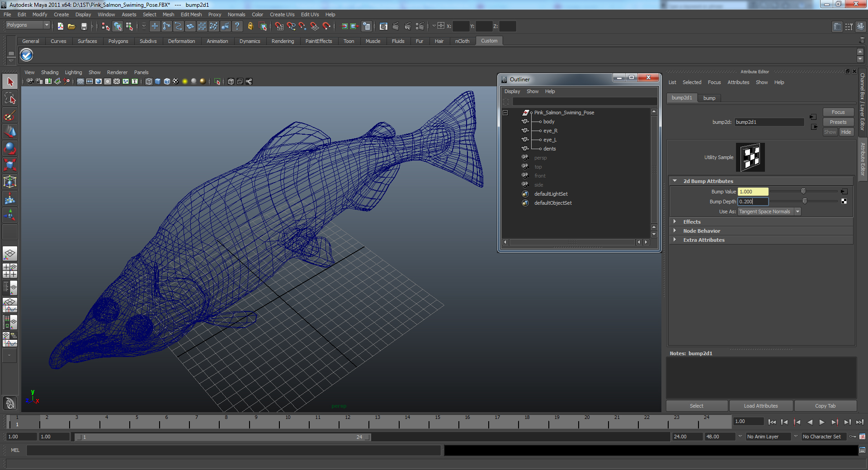Click the Focus button in Attribute Editor
Screen dimensions: 868x470
coord(838,112)
